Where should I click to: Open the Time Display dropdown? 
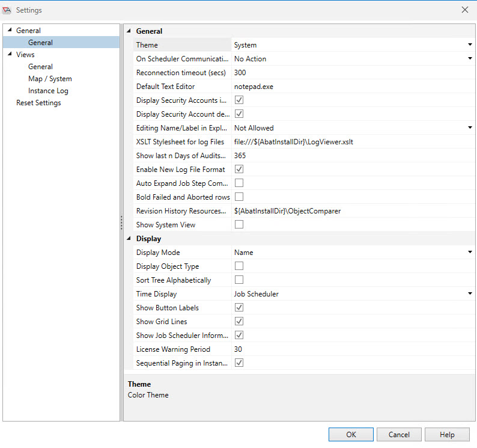point(470,294)
